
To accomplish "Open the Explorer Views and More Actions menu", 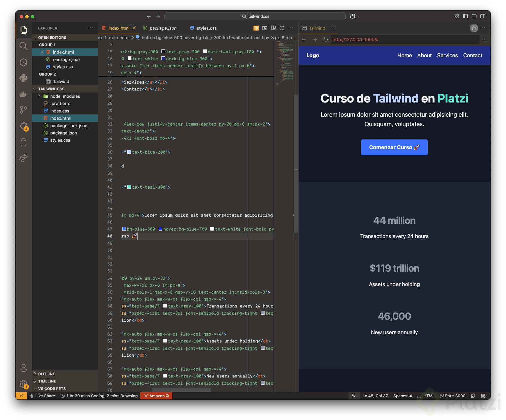I will point(91,28).
